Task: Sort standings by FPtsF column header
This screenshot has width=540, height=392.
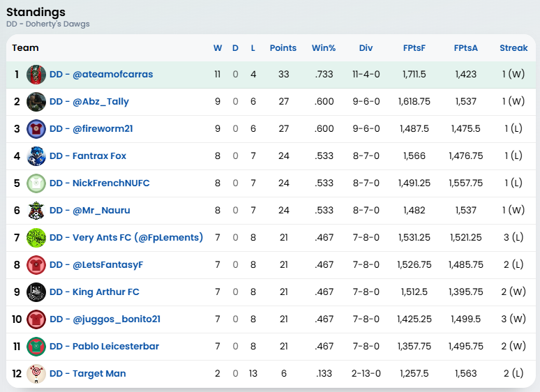Action: (x=414, y=48)
